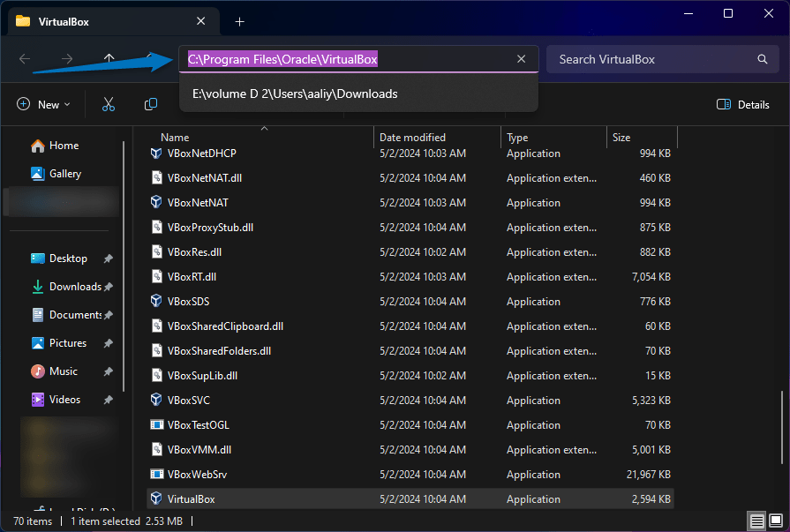Open the Search VirtualBox magnifier icon
This screenshot has width=790, height=532.
[762, 59]
